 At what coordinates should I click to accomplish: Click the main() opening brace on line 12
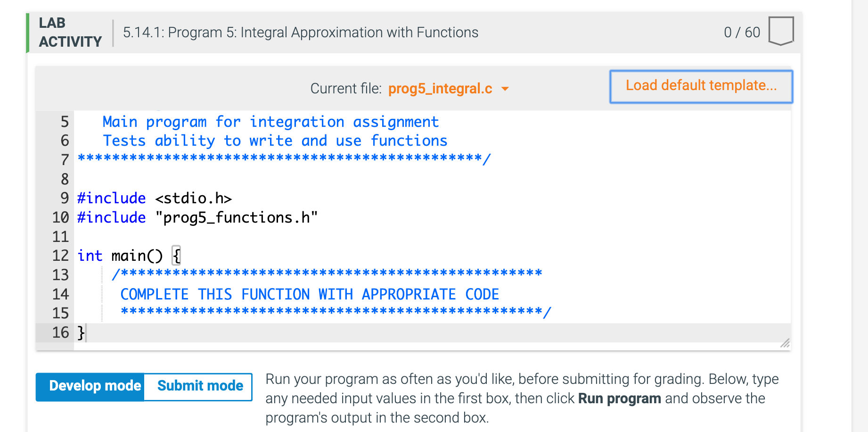pos(176,256)
